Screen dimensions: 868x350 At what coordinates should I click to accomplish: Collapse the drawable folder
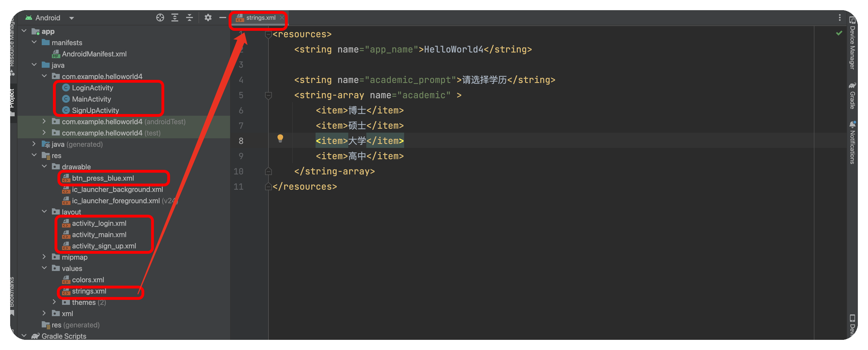pyautogui.click(x=44, y=167)
